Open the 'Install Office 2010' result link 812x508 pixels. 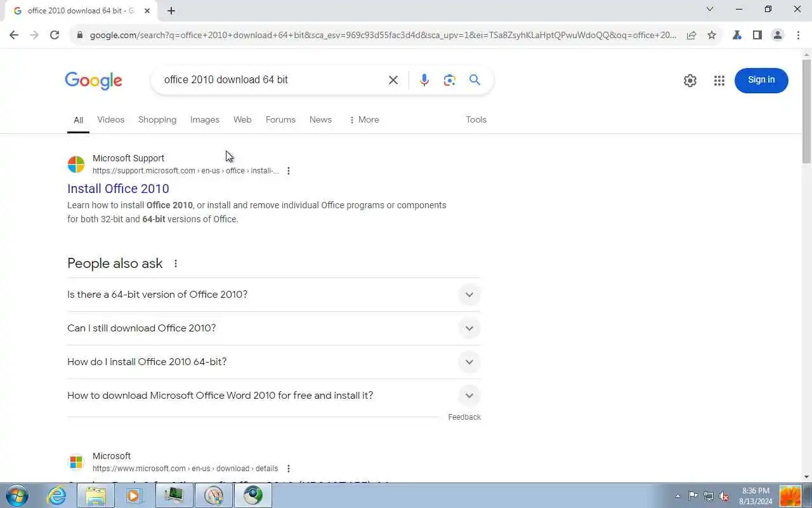click(118, 189)
